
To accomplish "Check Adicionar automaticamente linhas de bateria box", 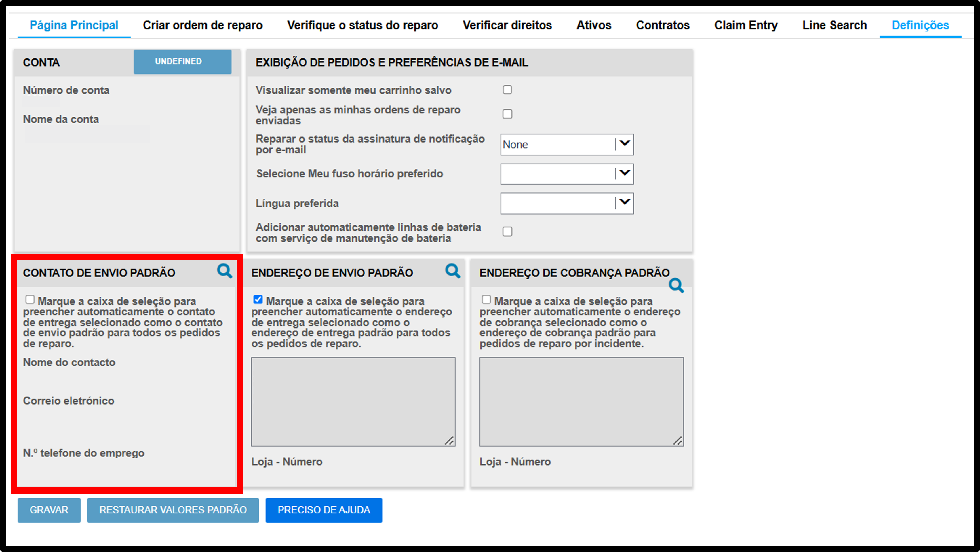I will (x=507, y=232).
